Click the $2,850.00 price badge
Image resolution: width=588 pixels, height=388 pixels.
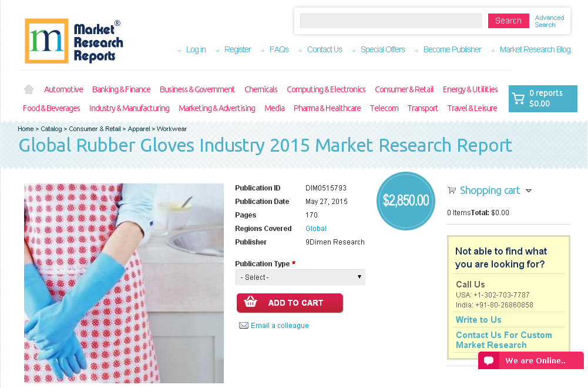click(x=406, y=200)
